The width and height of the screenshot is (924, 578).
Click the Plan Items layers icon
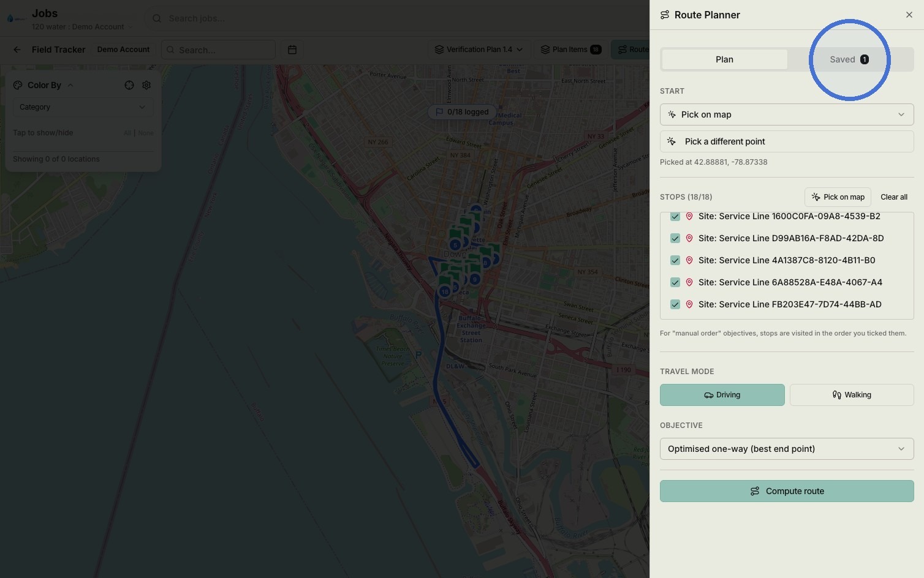[545, 50]
